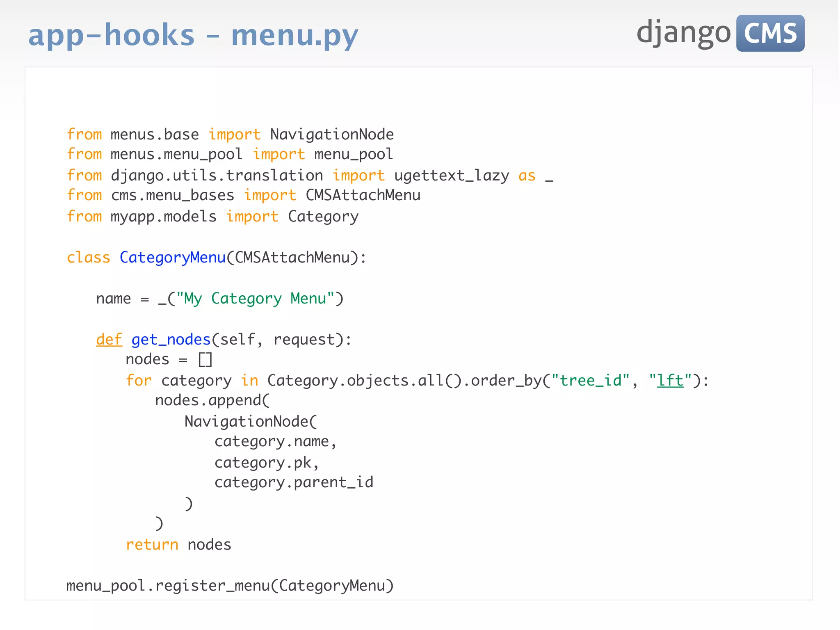
Task: Click the django CMS logo
Action: [720, 33]
